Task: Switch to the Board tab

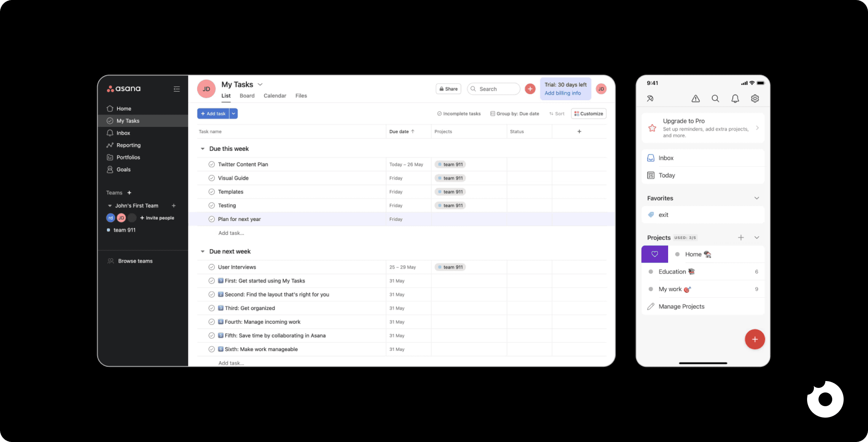Action: (247, 96)
